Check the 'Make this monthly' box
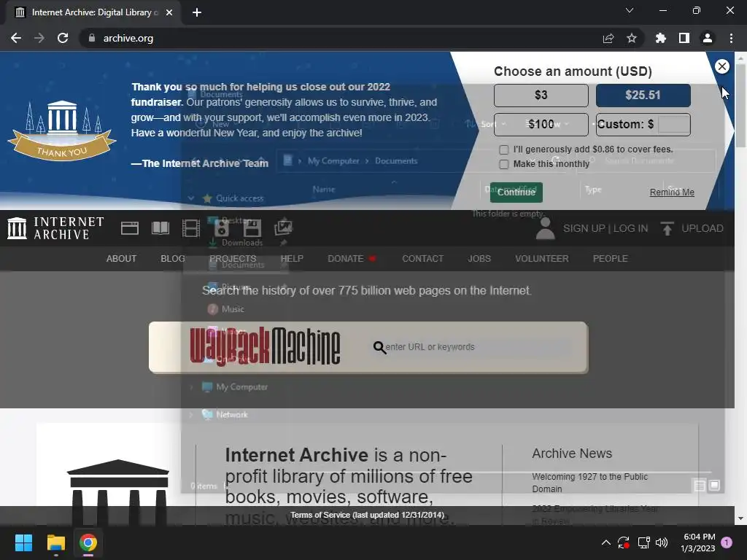This screenshot has height=560, width=747. click(504, 164)
